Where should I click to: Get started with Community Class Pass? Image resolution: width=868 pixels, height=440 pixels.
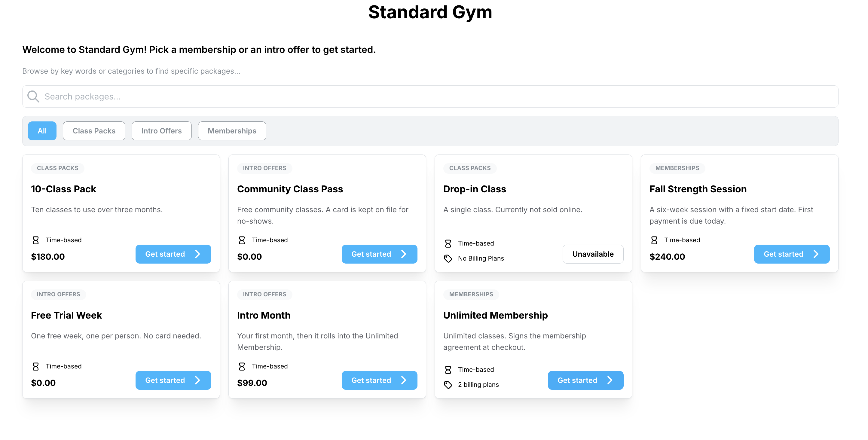coord(379,254)
